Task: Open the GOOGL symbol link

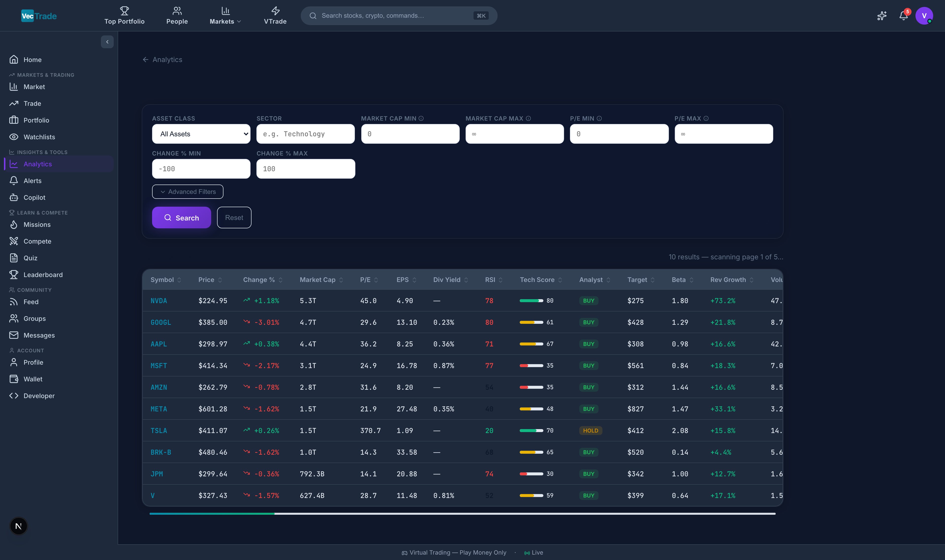Action: 161,322
